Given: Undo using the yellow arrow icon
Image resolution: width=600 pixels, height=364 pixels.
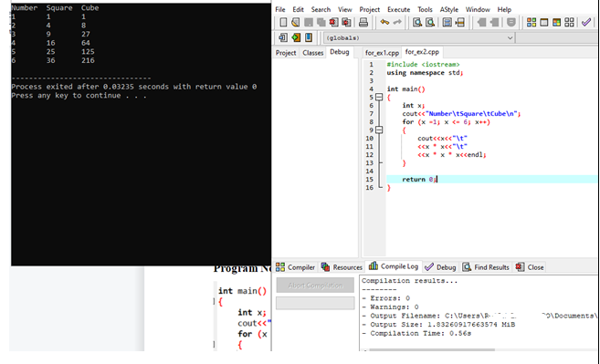Looking at the screenshot, I should [x=384, y=22].
